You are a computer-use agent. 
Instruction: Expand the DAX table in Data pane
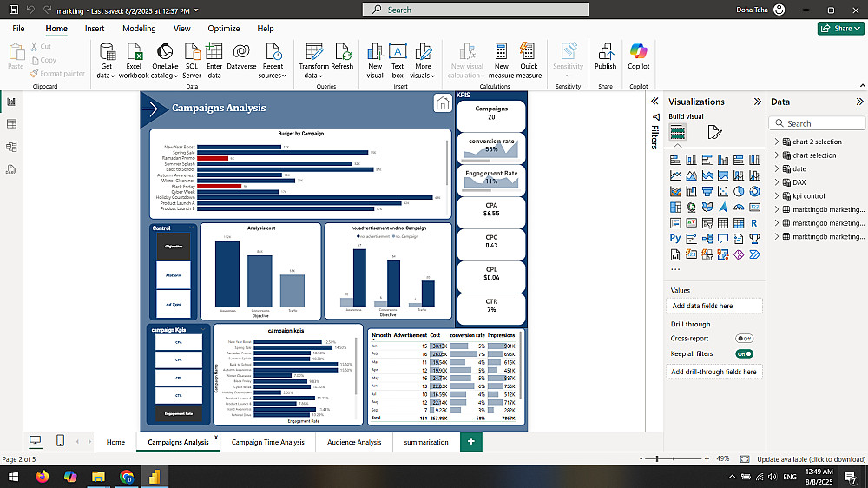pyautogui.click(x=777, y=182)
